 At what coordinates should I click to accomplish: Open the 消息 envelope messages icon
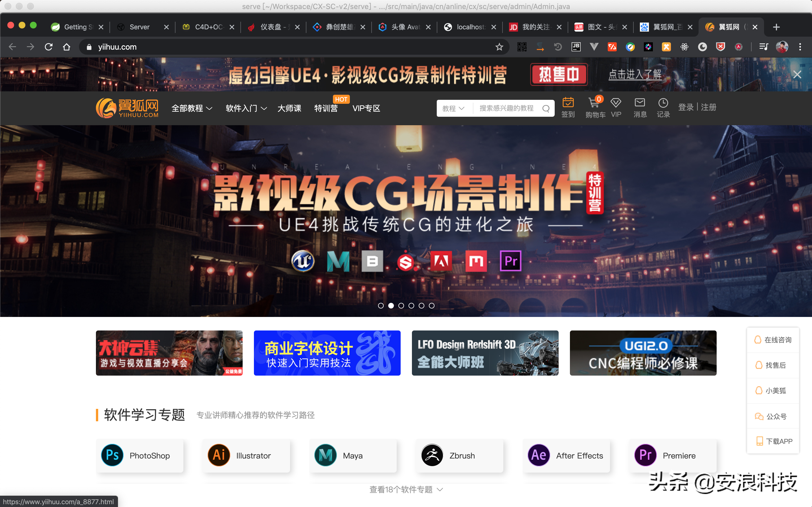[x=640, y=103]
